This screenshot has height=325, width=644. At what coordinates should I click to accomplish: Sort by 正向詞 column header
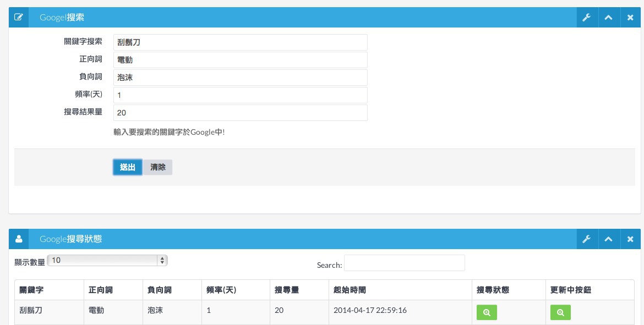(x=113, y=290)
